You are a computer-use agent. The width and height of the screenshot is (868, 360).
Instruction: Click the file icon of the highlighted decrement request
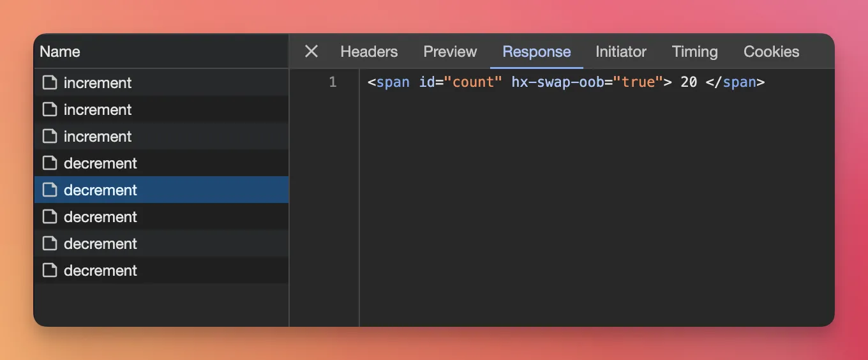point(50,190)
